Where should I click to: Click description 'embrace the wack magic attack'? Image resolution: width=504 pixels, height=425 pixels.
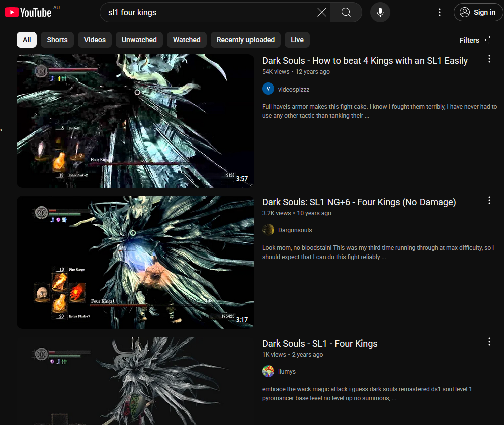pos(367,394)
